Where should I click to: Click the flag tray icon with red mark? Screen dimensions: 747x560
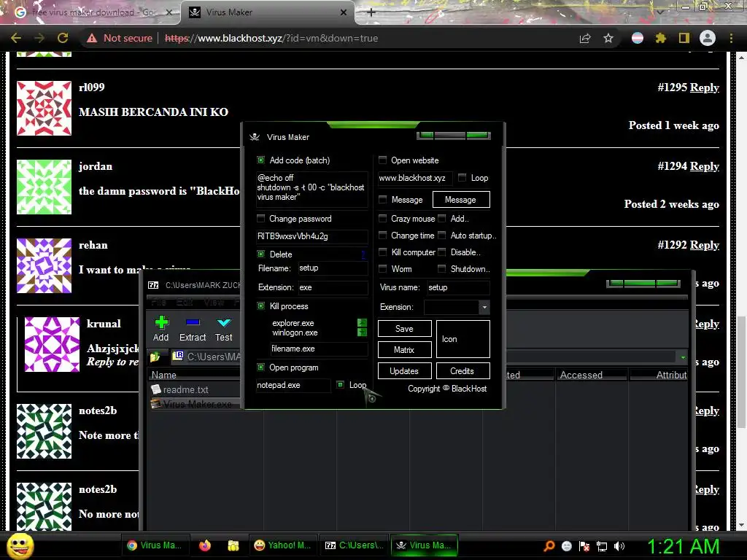(x=584, y=546)
